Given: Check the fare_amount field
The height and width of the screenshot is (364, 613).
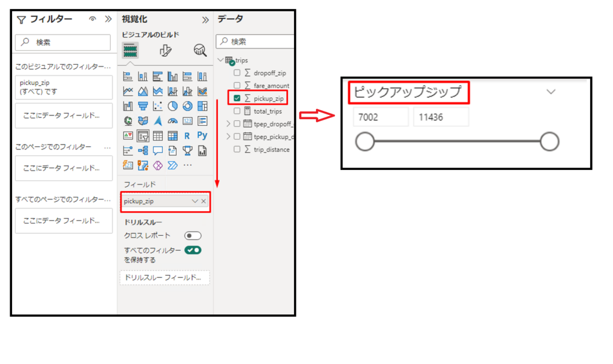Looking at the screenshot, I should [x=237, y=85].
